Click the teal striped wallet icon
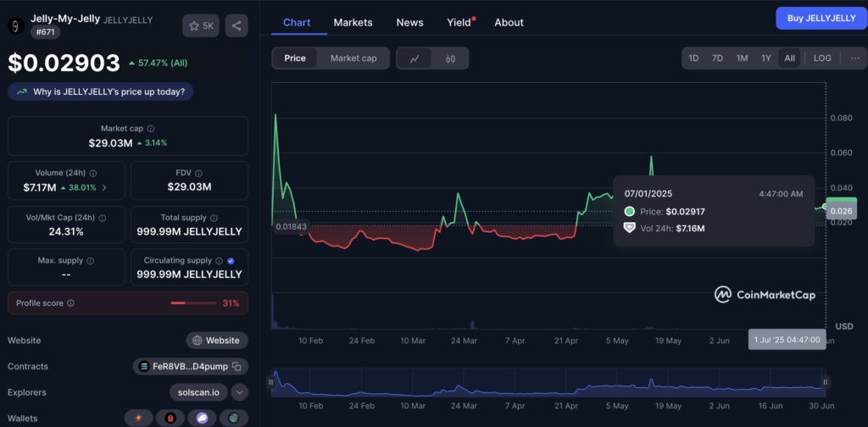868x427 pixels. click(234, 419)
